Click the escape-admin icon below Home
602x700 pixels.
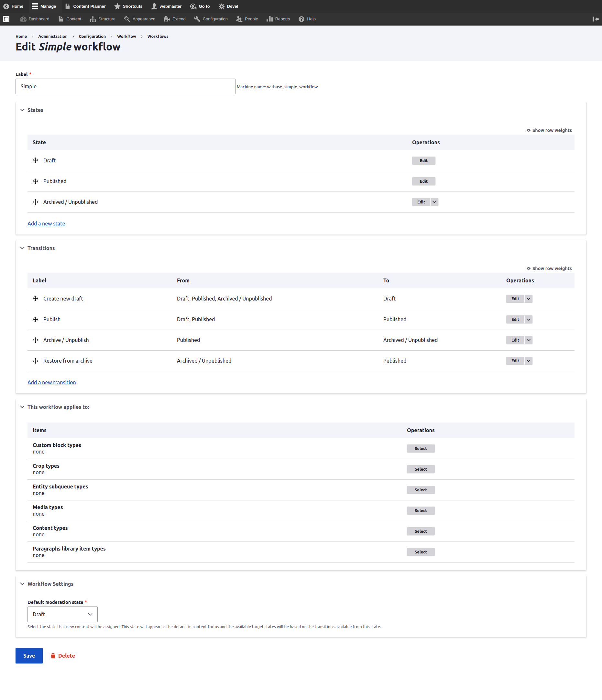[x=6, y=19]
